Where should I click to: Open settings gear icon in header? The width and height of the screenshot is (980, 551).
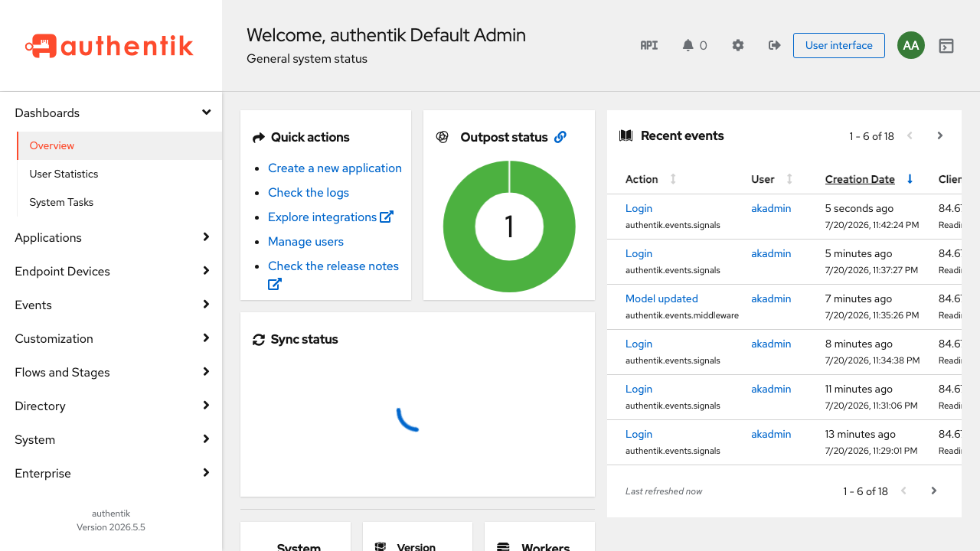click(738, 45)
